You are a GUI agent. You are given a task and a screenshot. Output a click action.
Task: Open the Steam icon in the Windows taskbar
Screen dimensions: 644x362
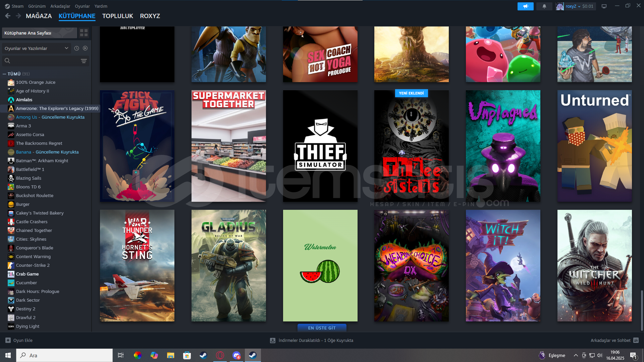point(253,355)
